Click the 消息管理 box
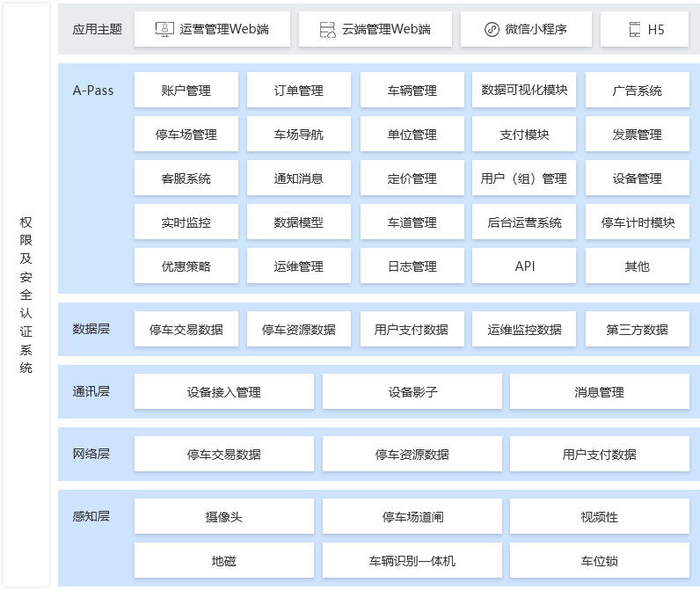 (x=599, y=392)
